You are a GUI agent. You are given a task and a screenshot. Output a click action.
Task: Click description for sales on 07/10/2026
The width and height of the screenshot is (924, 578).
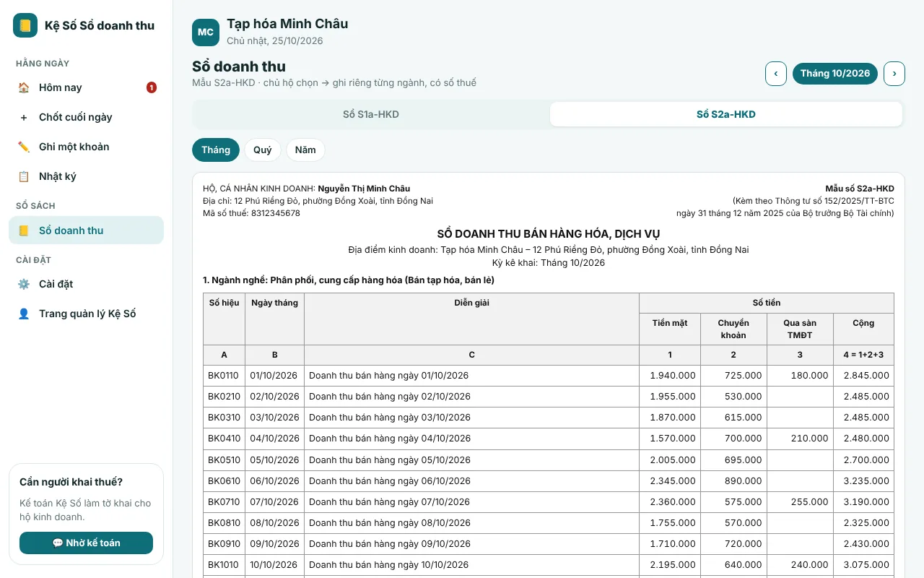472,501
